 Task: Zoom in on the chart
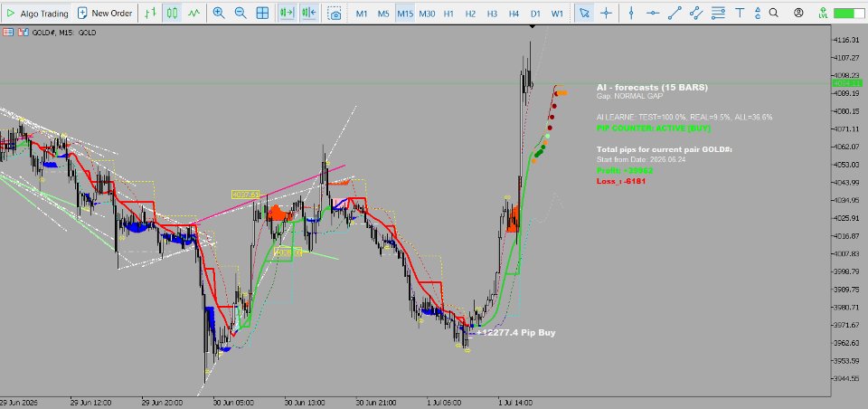pos(219,14)
